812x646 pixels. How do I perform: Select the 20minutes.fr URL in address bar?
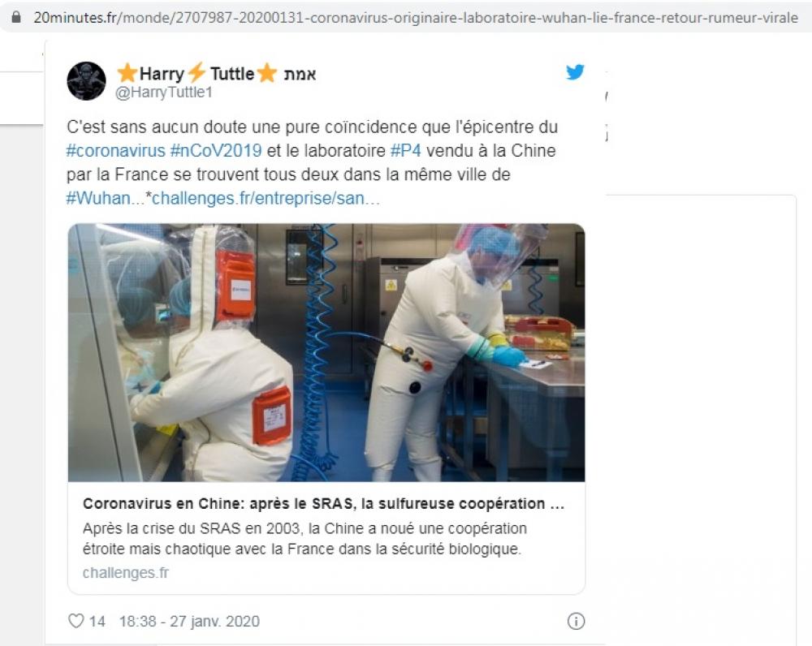click(x=416, y=18)
